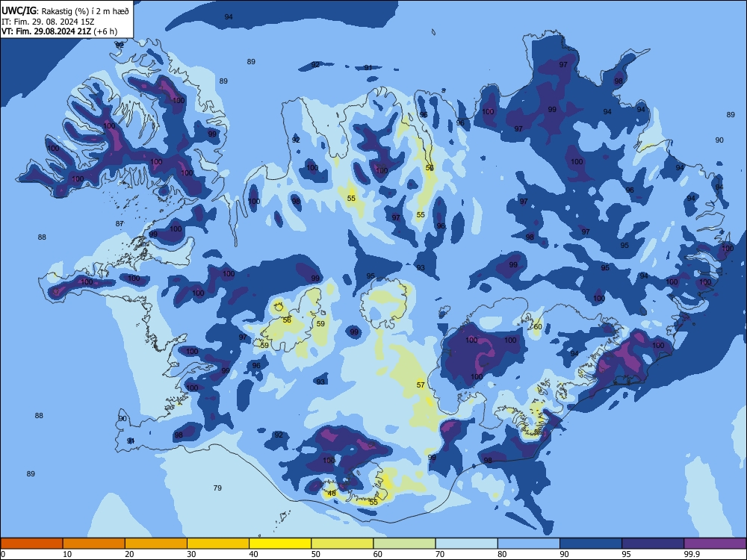Select the "48" humidity value on the south coast
747x560 pixels.
[332, 494]
